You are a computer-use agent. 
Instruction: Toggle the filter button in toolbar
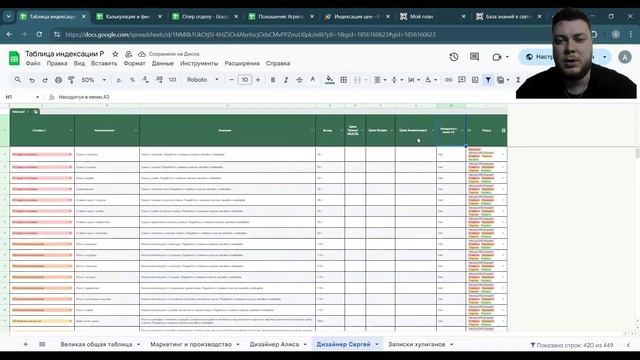488,80
